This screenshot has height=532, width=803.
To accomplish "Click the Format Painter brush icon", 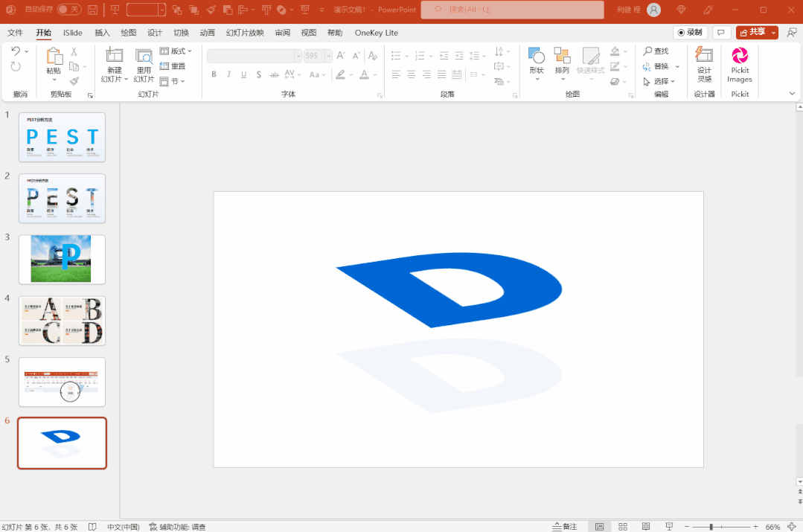I will tap(74, 81).
